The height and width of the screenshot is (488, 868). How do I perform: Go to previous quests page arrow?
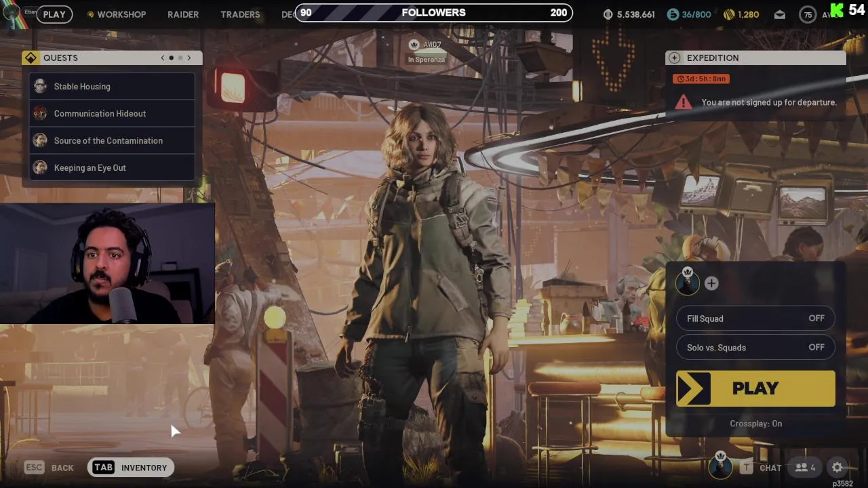(163, 58)
